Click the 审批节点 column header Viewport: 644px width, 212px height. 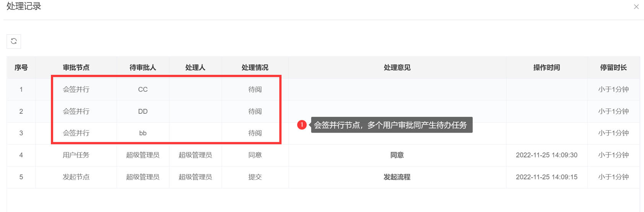76,68
